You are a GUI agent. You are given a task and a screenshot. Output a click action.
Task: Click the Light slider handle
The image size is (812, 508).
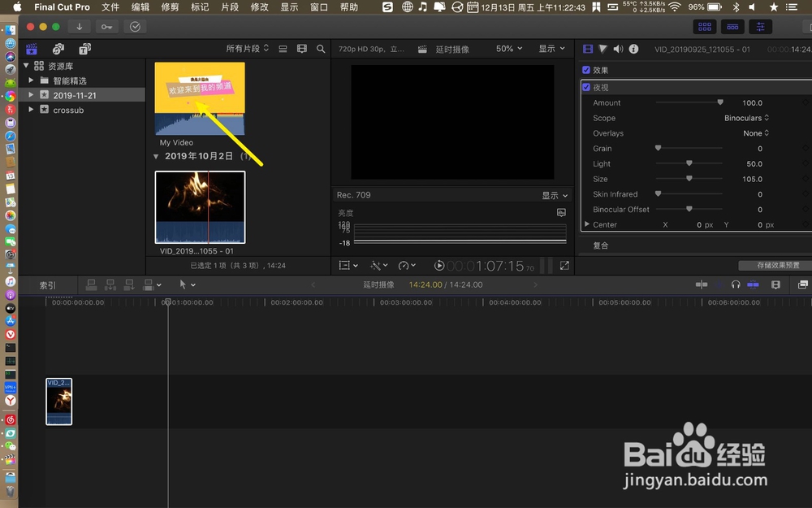pyautogui.click(x=689, y=163)
